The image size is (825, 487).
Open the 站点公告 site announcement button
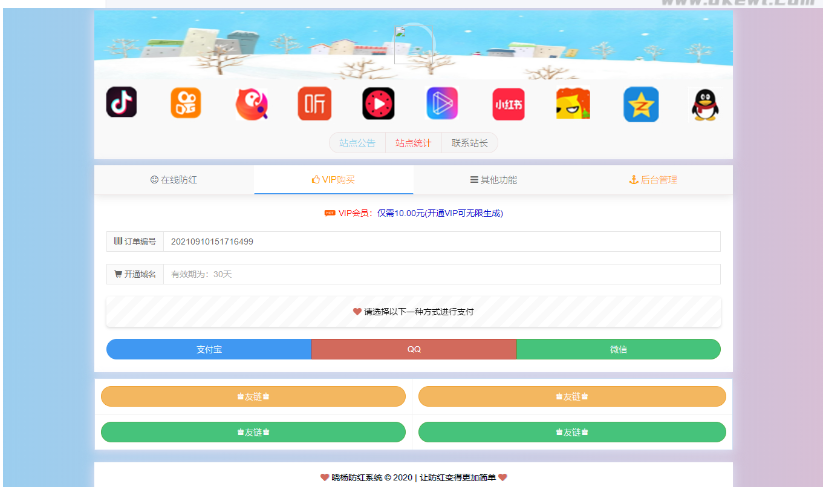(357, 143)
